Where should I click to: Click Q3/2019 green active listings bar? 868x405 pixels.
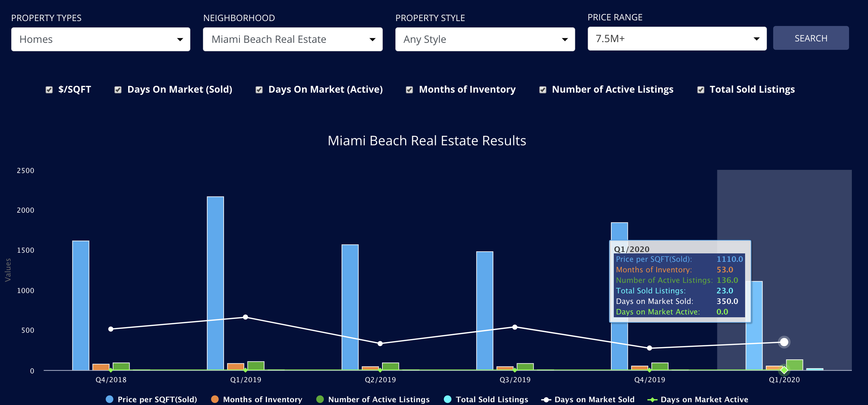[x=525, y=367]
